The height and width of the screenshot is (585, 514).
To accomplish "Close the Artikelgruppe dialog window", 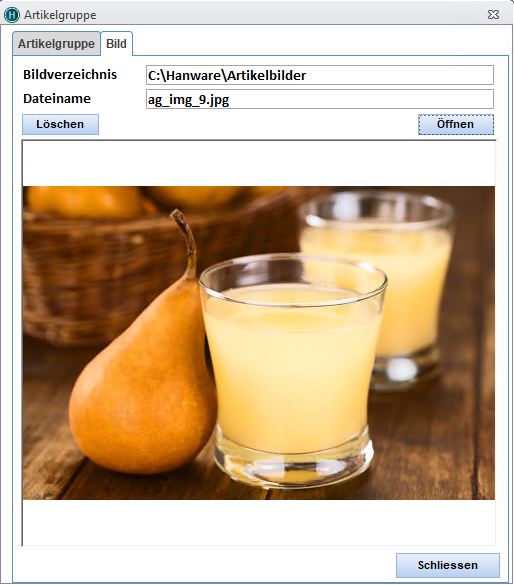I will tap(493, 15).
